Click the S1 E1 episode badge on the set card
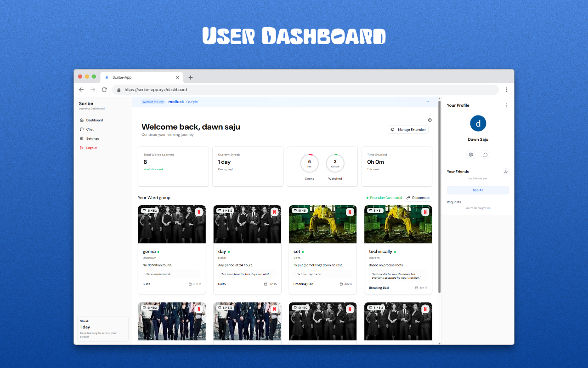This screenshot has width=588, height=368. pyautogui.click(x=300, y=210)
